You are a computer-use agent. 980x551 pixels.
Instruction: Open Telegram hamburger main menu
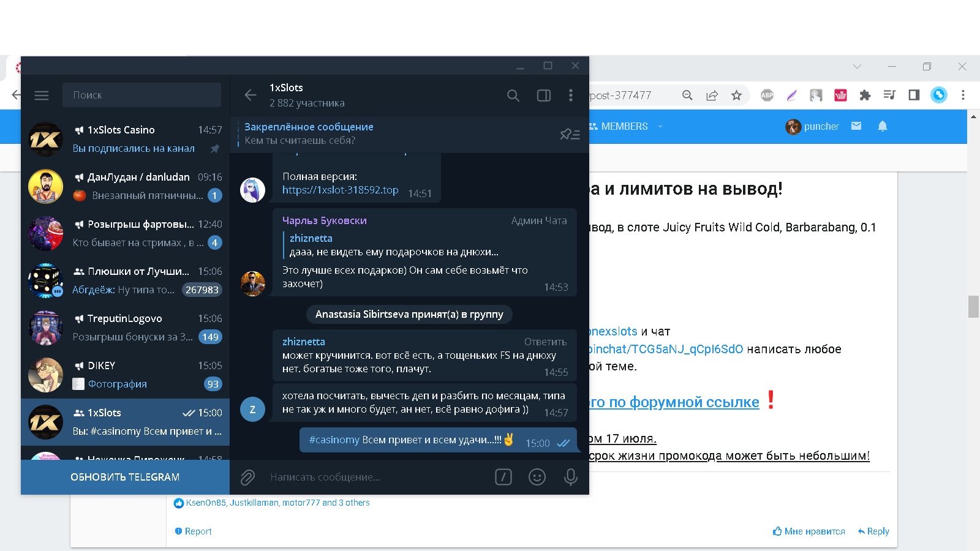(42, 96)
